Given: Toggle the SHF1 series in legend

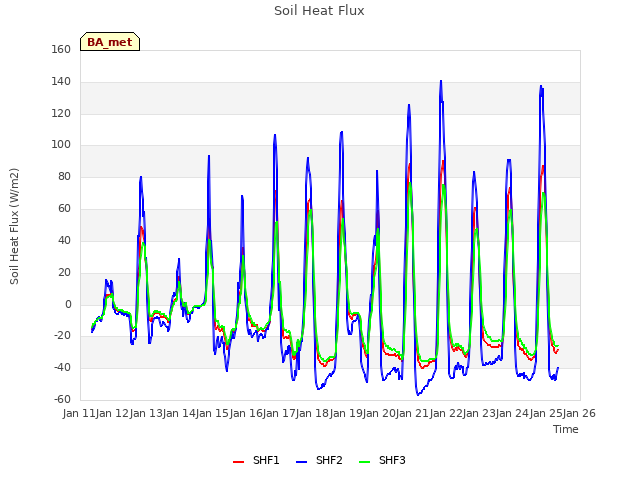Looking at the screenshot, I should click(256, 460).
